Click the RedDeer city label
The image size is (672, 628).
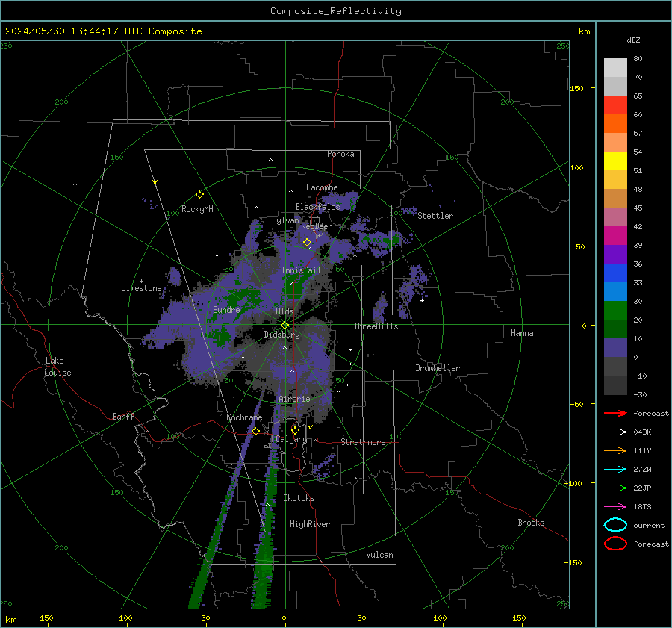click(x=317, y=226)
